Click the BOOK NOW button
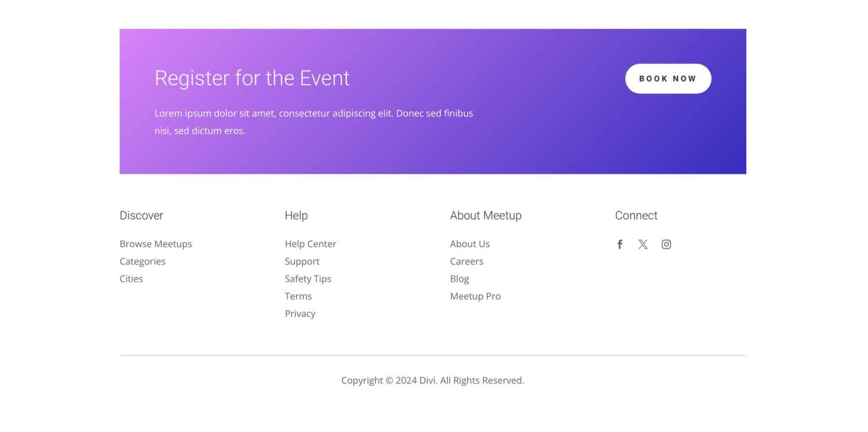 tap(668, 79)
